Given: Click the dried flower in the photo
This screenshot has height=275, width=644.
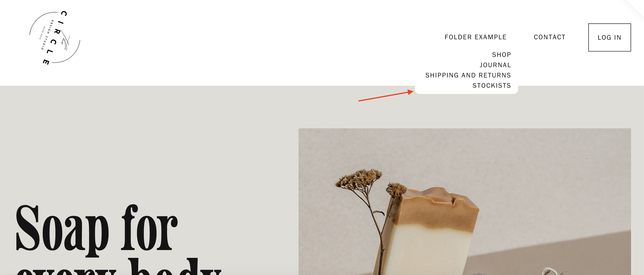Looking at the screenshot, I should click(x=366, y=201).
